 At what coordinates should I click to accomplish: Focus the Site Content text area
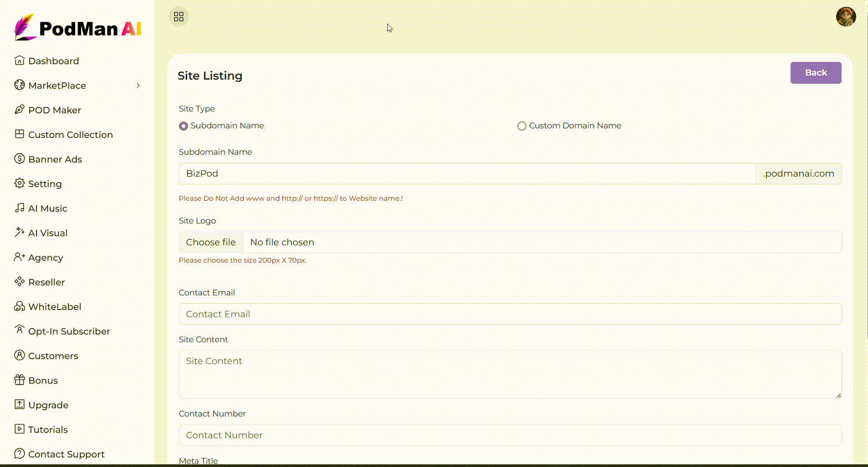point(510,374)
